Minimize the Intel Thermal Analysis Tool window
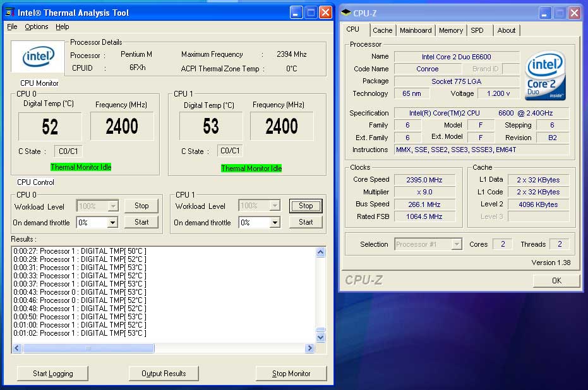 [x=296, y=13]
